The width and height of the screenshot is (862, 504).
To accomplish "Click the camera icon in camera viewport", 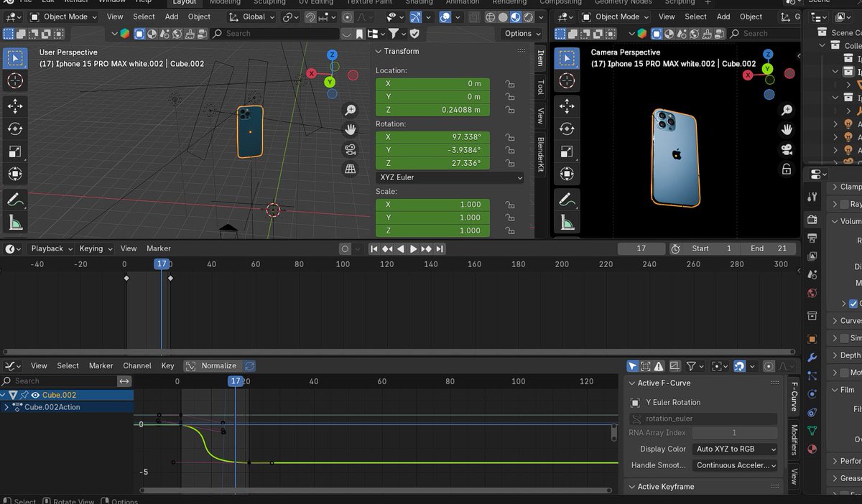I will click(x=787, y=150).
